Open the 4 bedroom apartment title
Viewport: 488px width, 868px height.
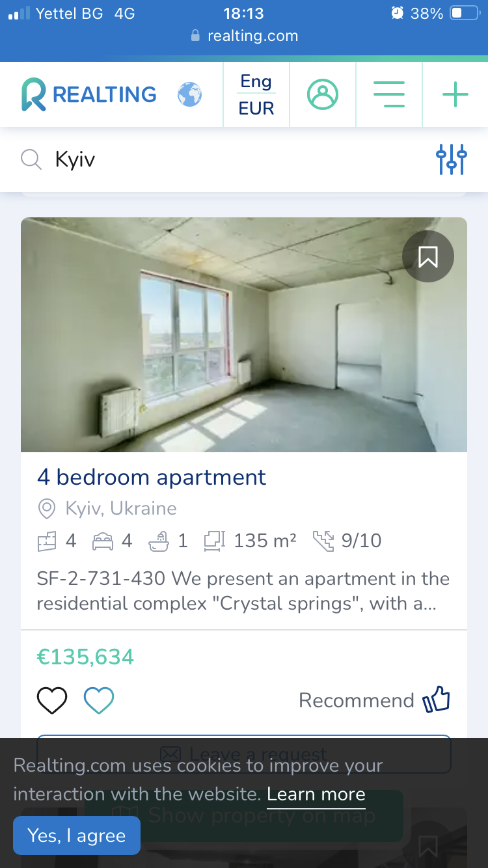click(x=152, y=478)
